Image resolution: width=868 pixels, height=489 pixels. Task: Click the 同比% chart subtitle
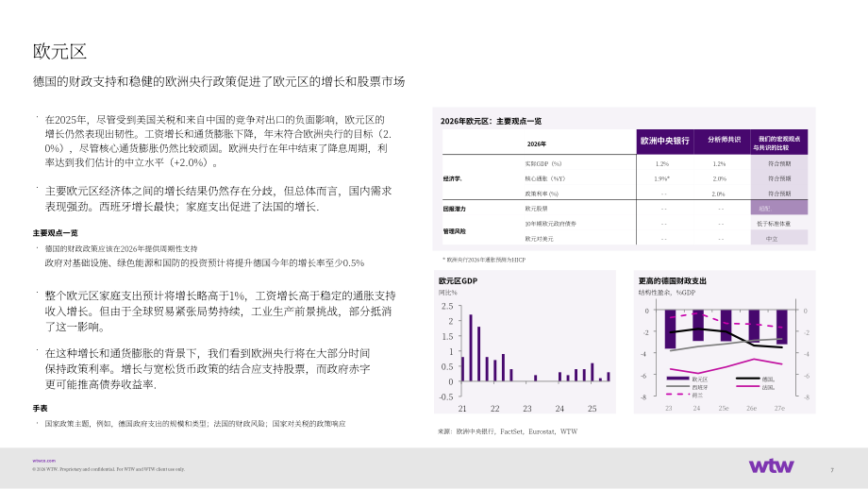tap(448, 293)
